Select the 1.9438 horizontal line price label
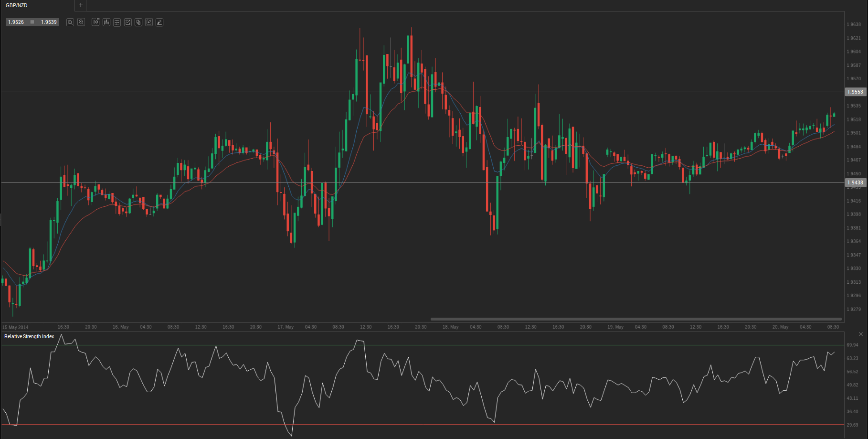This screenshot has width=868, height=439. point(855,182)
